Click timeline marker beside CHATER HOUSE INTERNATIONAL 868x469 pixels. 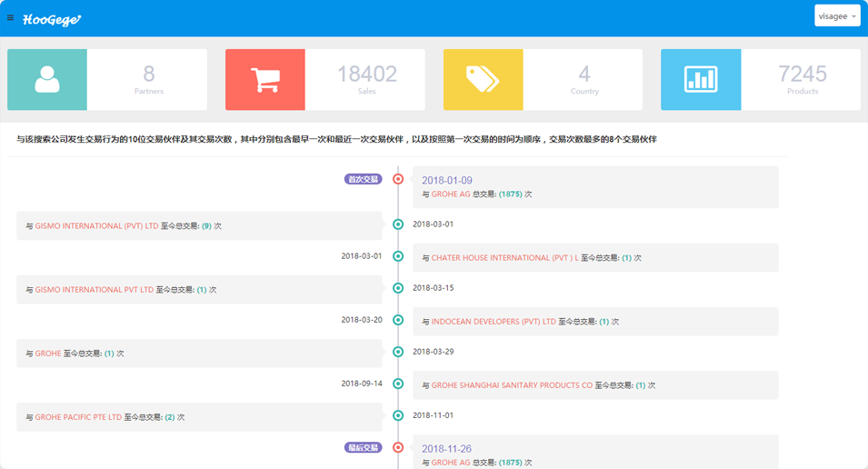[398, 256]
